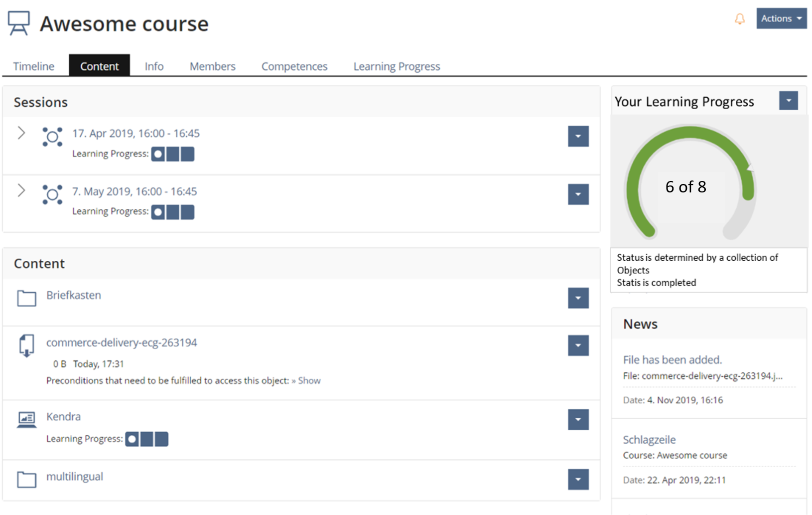Click the notification bell icon
The height and width of the screenshot is (515, 812).
pos(740,19)
